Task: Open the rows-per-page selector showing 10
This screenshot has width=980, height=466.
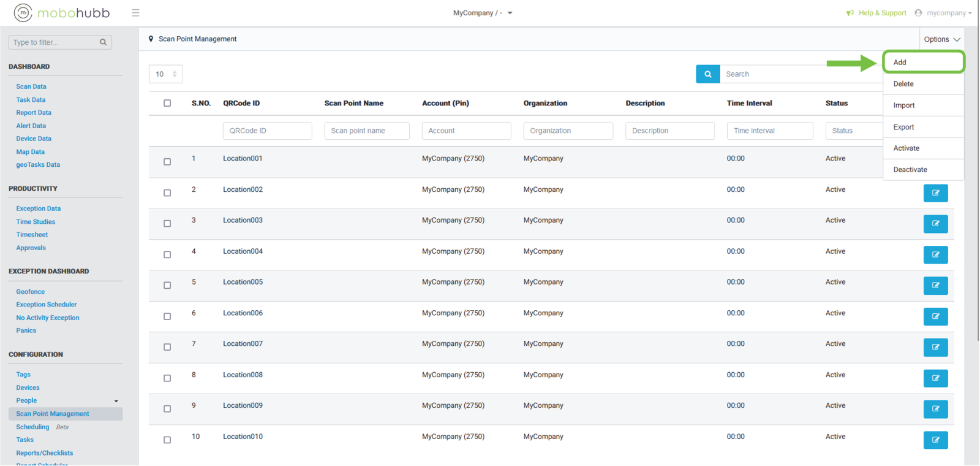Action: tap(165, 74)
